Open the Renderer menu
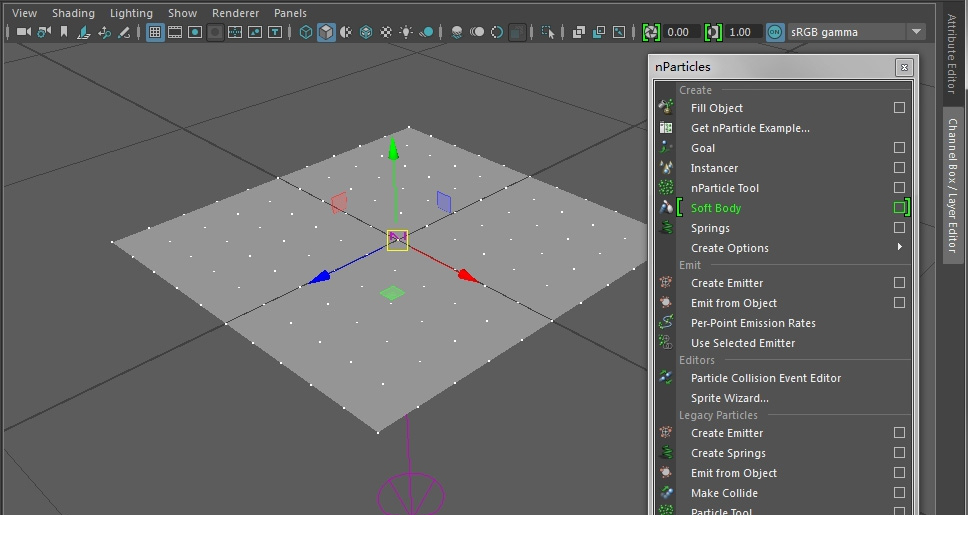This screenshot has width=968, height=535. click(x=235, y=13)
